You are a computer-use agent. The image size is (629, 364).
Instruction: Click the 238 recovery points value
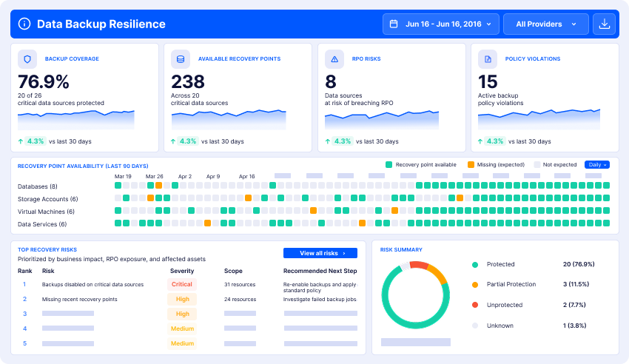pyautogui.click(x=188, y=82)
